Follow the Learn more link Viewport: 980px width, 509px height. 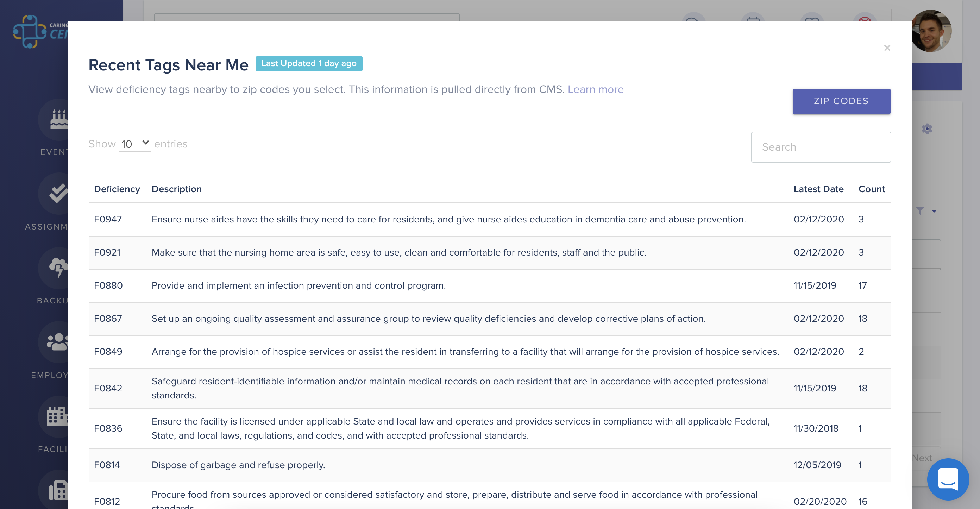(595, 89)
